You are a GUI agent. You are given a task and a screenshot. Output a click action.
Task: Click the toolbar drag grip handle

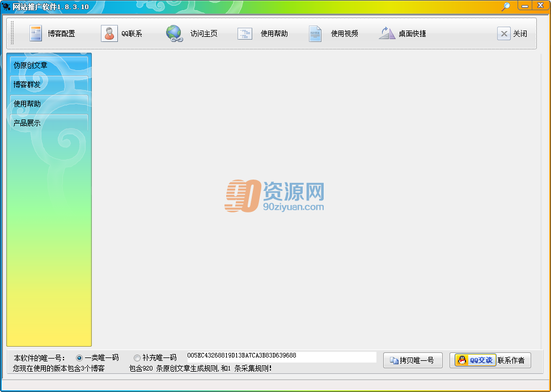[12, 33]
